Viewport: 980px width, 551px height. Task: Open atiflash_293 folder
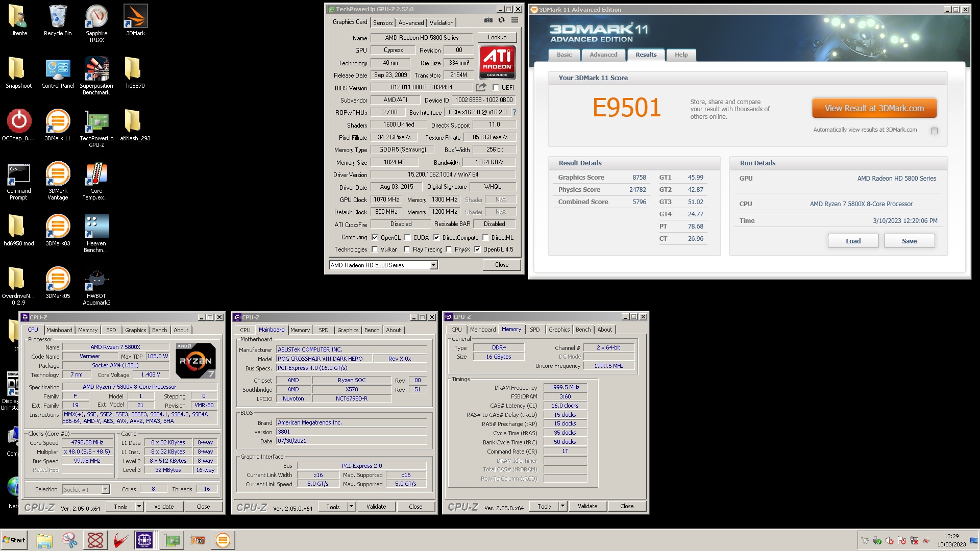click(135, 126)
